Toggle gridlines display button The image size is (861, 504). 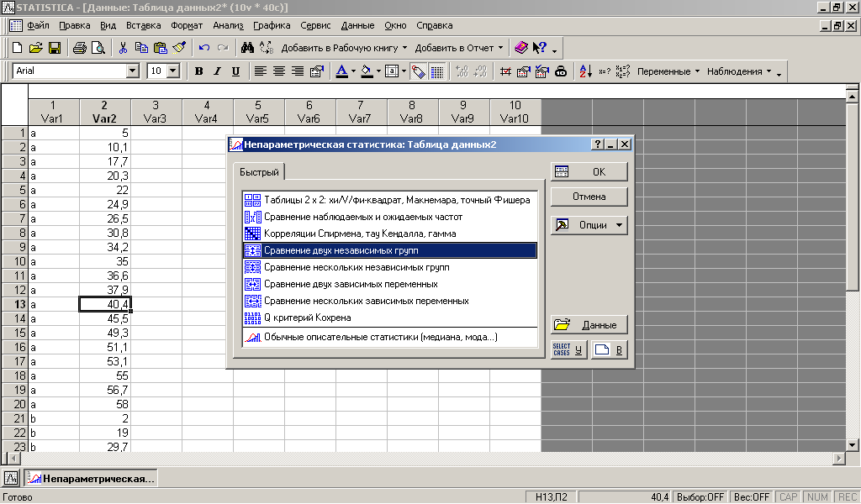[x=437, y=71]
